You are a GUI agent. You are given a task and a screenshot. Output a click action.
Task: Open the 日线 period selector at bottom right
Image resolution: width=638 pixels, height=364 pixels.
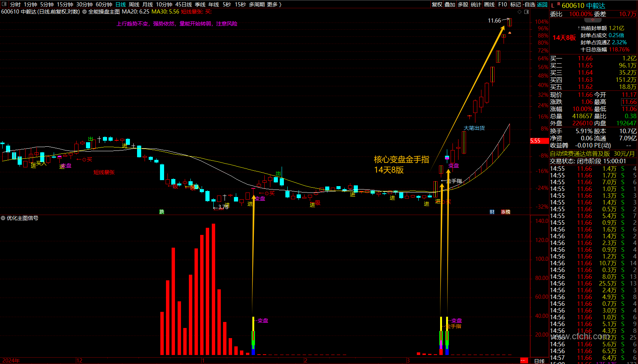click(539, 361)
